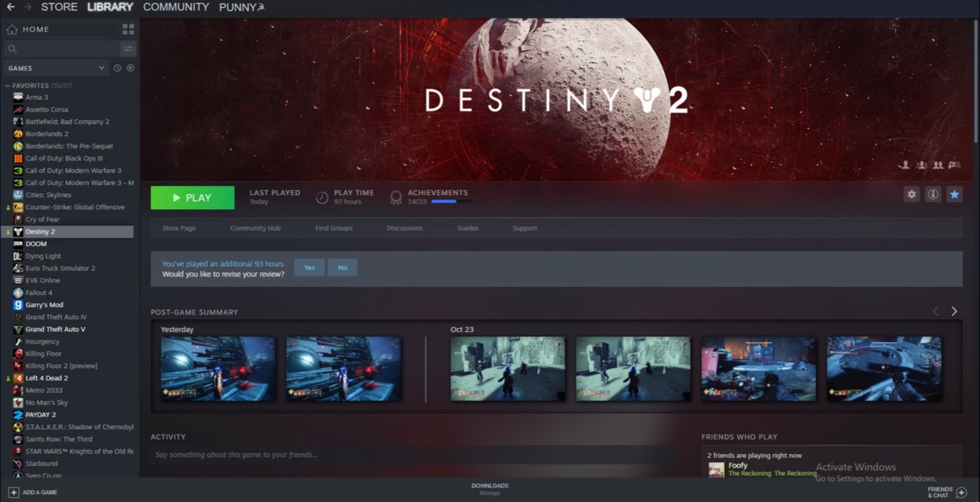This screenshot has height=502, width=980.
Task: Click the Borderlands 2 game icon
Action: (x=18, y=134)
